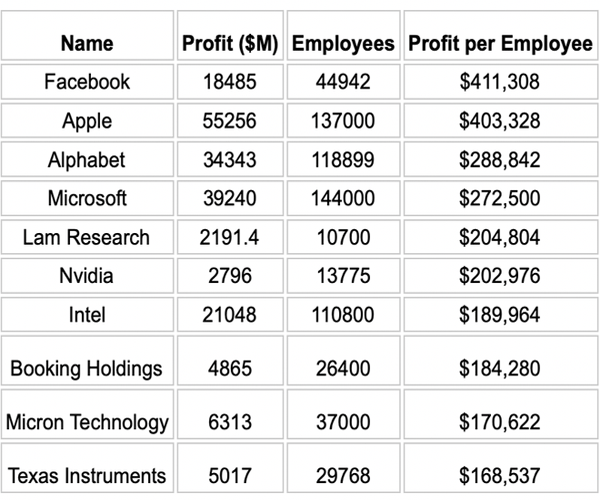The image size is (600, 500).
Task: Click the Apple row name
Action: [x=87, y=121]
